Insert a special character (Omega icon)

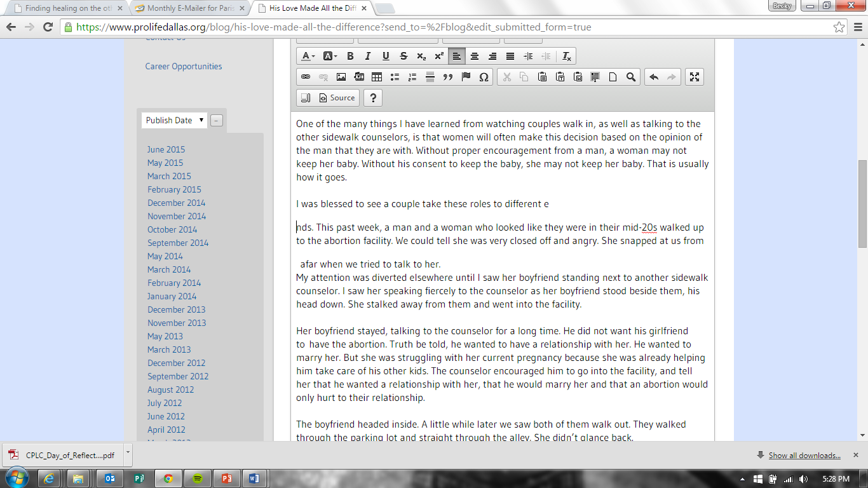484,77
